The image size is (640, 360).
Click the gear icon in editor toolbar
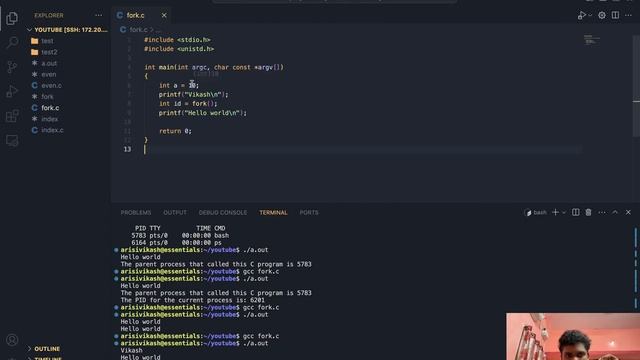click(602, 15)
